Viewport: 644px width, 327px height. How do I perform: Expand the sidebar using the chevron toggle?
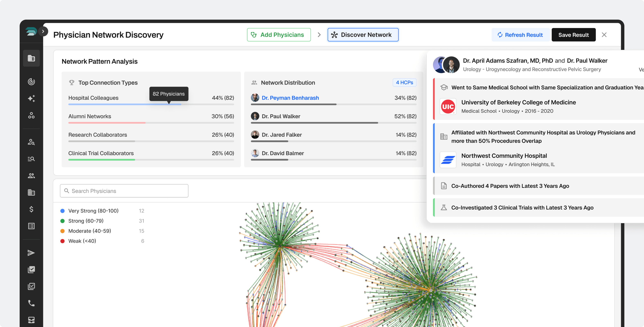[x=43, y=31]
